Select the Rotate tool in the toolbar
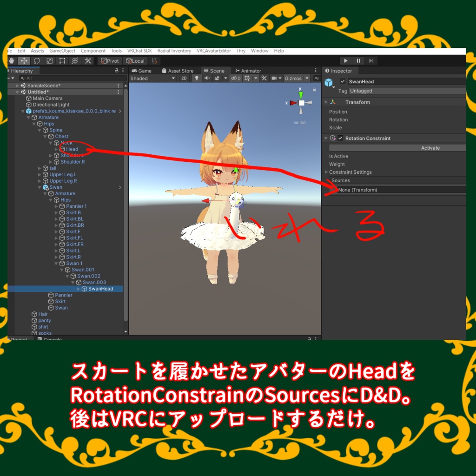 (x=36, y=60)
